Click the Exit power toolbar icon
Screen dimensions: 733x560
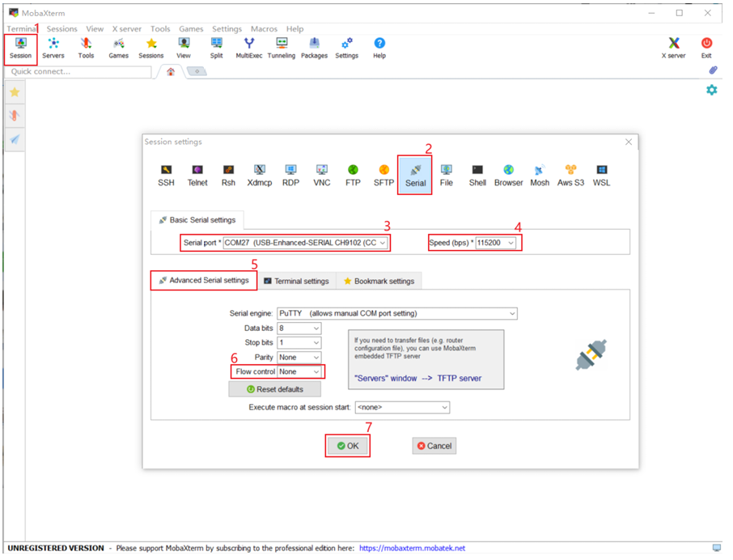pyautogui.click(x=706, y=49)
